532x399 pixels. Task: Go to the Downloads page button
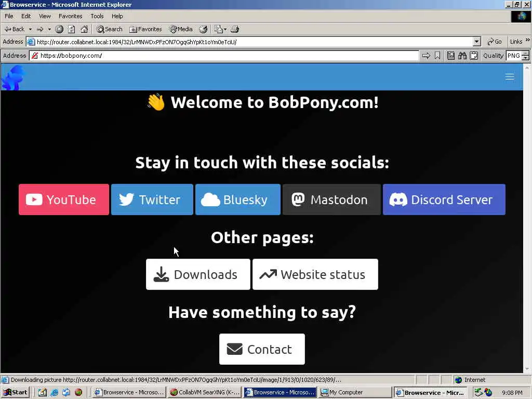pyautogui.click(x=198, y=274)
